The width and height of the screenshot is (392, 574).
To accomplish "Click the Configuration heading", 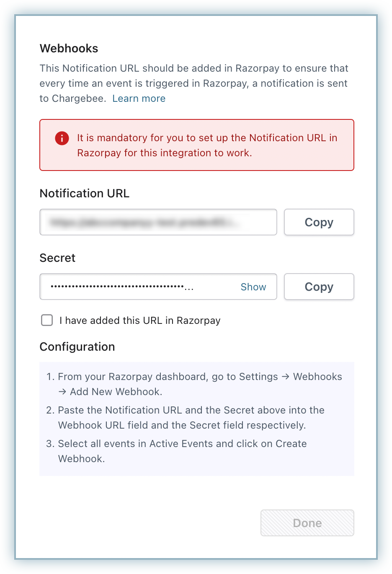I will tap(77, 347).
